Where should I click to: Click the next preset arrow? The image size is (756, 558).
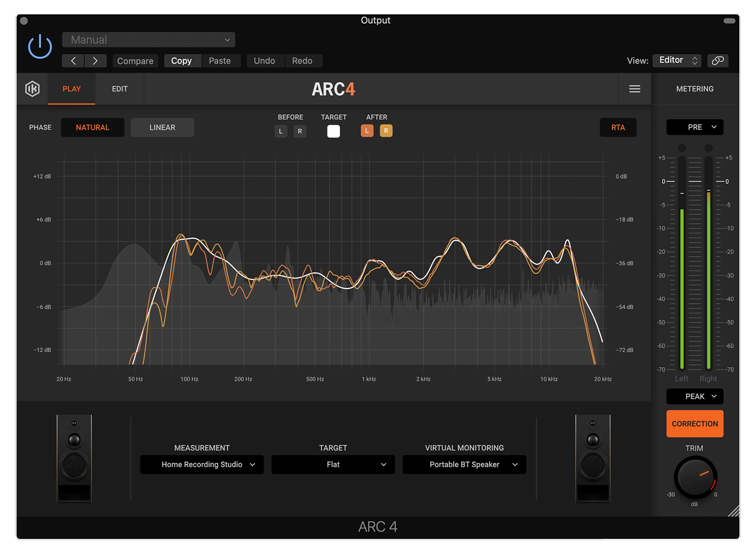click(95, 60)
